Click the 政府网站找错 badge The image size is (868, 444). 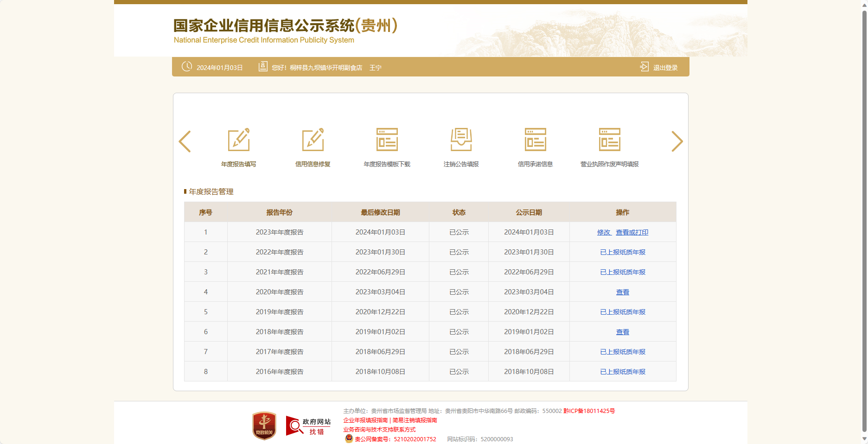(x=308, y=426)
